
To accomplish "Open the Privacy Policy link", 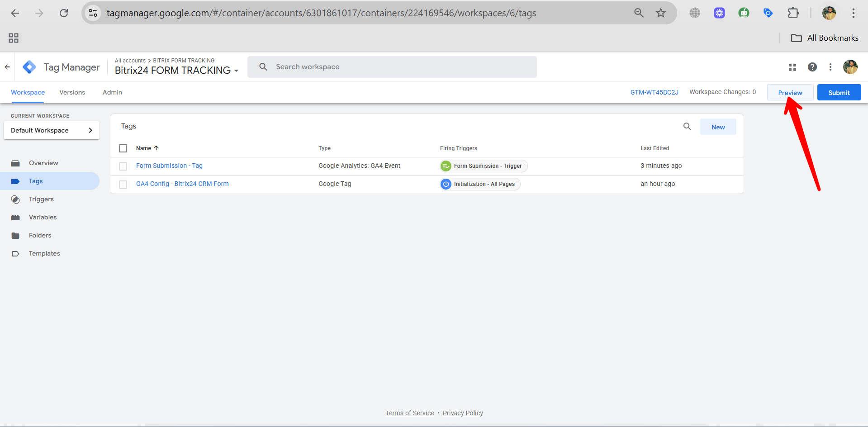I will tap(463, 413).
